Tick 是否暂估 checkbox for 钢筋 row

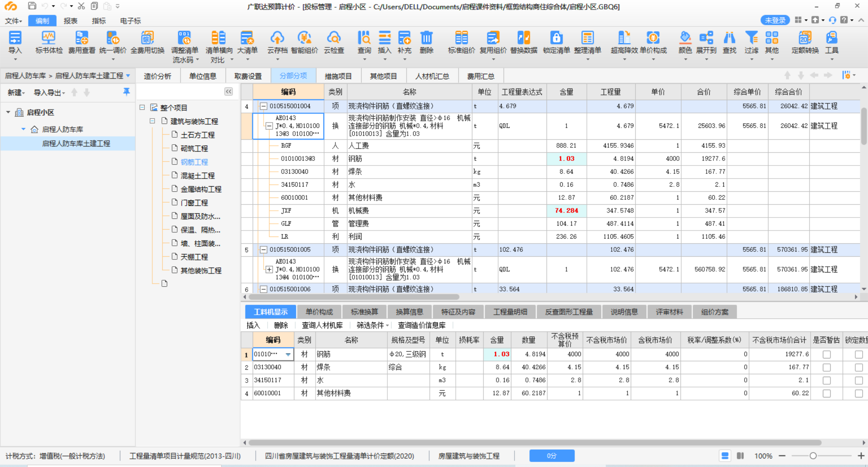pyautogui.click(x=826, y=354)
